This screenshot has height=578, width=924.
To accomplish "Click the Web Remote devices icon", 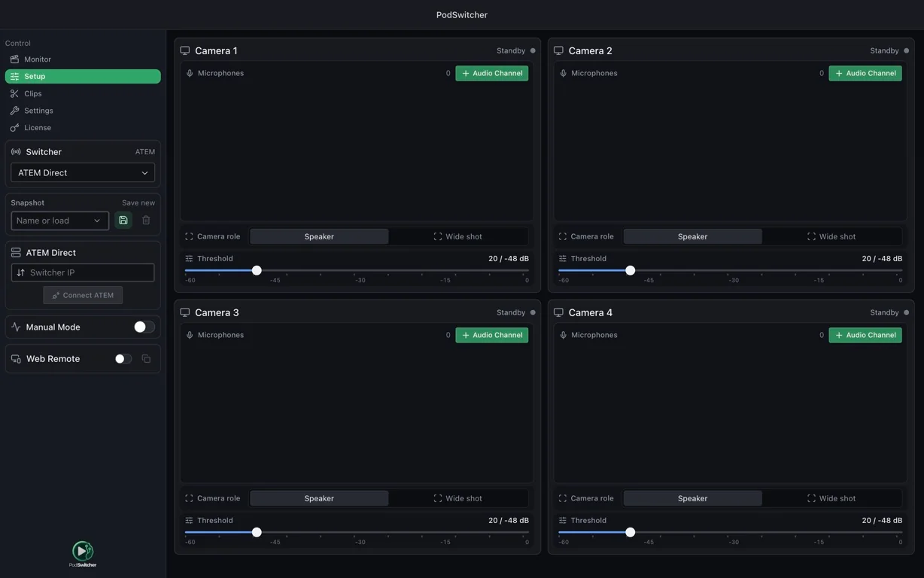I will coord(16,359).
